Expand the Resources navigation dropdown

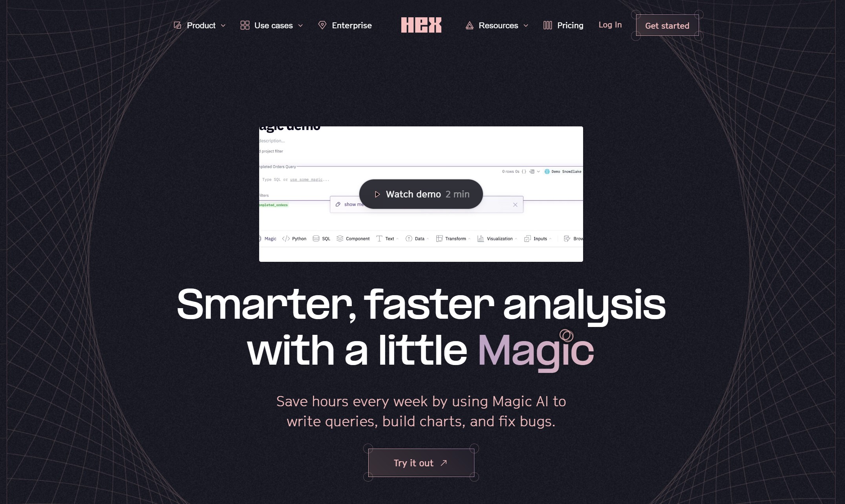pos(495,25)
